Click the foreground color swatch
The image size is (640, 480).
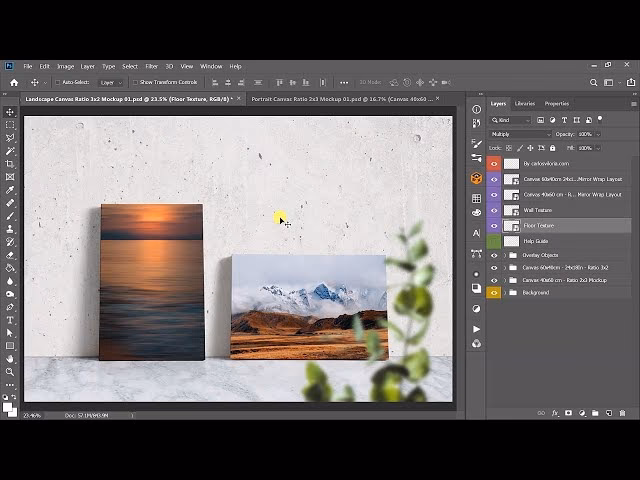click(7, 407)
